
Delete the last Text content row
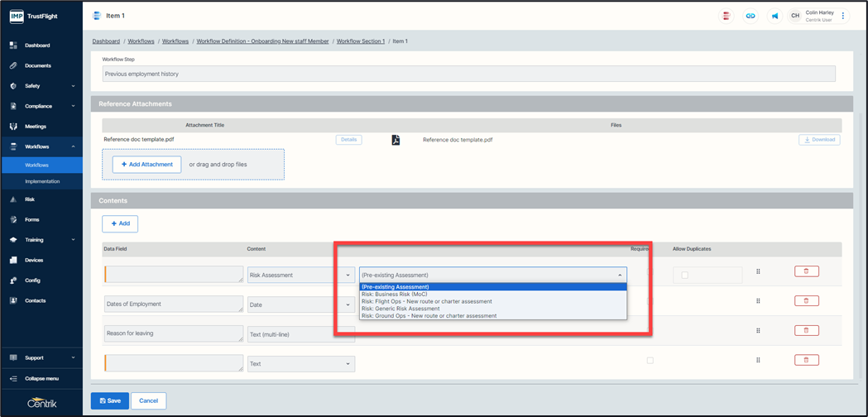click(806, 360)
